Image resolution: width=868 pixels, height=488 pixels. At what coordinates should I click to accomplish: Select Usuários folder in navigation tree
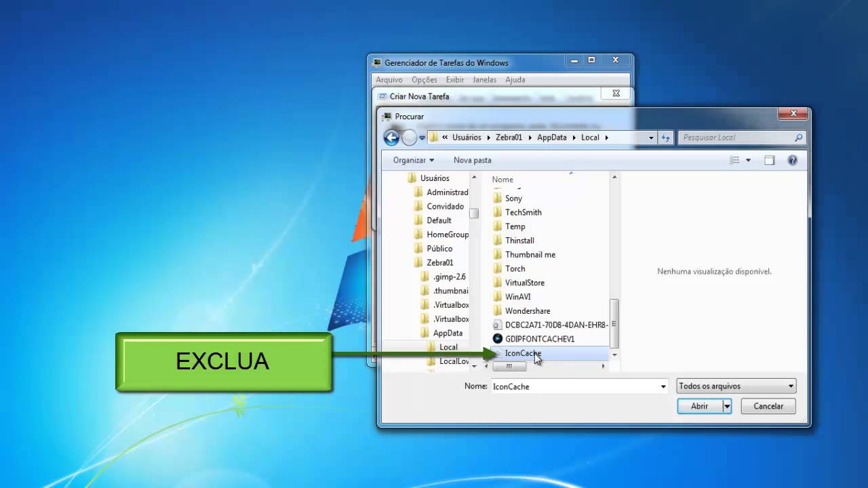click(435, 178)
